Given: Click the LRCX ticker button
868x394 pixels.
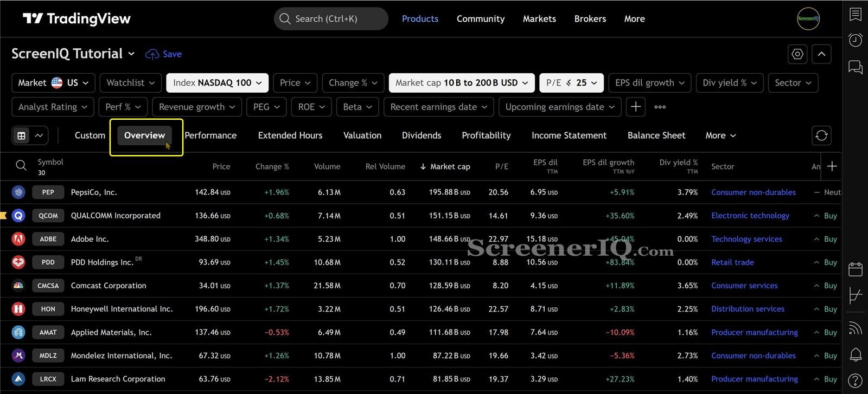Looking at the screenshot, I should click(48, 379).
